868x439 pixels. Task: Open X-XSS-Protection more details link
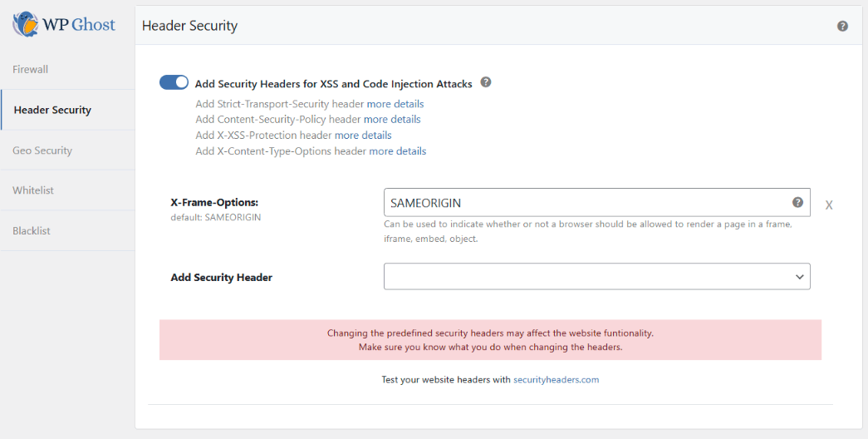pos(363,135)
